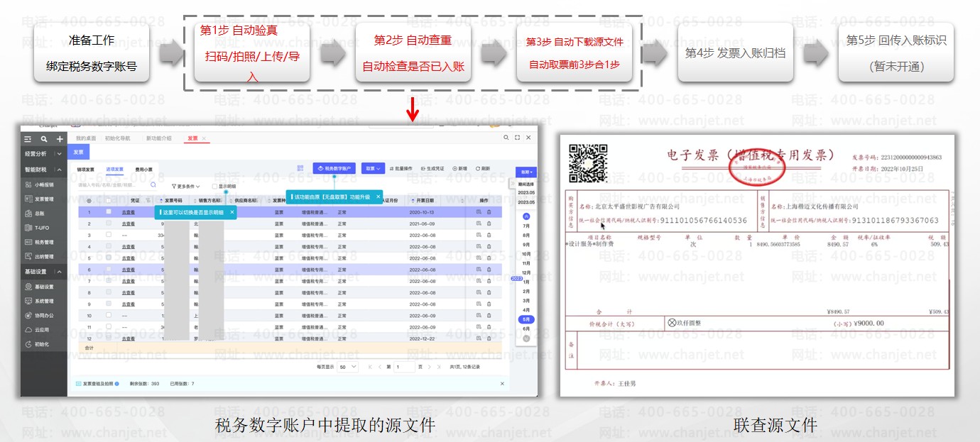Check the checkbox for row 12
Image resolution: width=980 pixels, height=442 pixels.
[x=109, y=338]
